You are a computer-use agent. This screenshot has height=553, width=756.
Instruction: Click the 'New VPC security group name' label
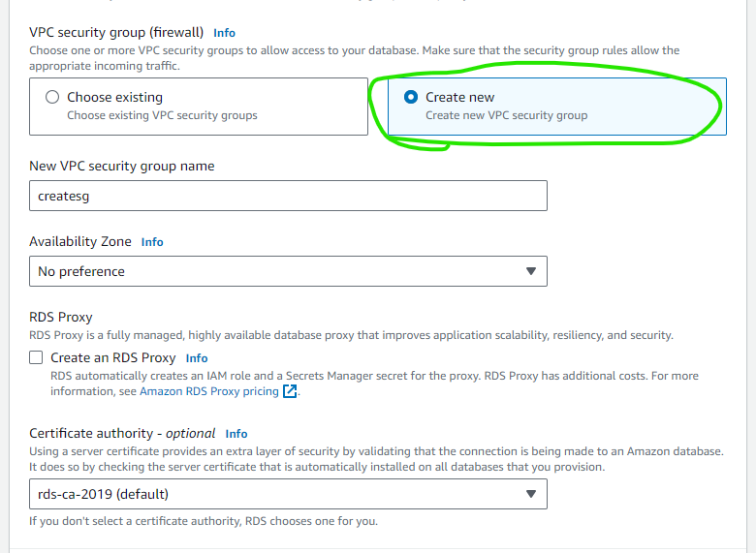click(x=122, y=166)
